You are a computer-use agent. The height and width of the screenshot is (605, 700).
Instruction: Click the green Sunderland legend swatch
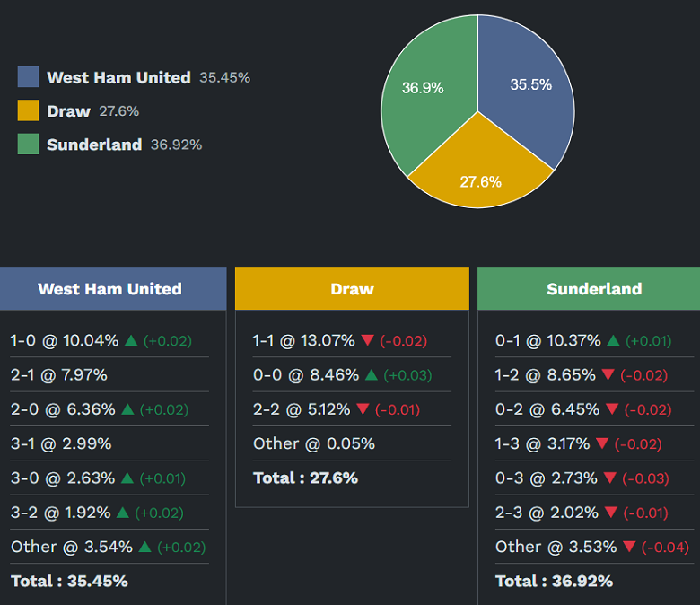pyautogui.click(x=28, y=144)
